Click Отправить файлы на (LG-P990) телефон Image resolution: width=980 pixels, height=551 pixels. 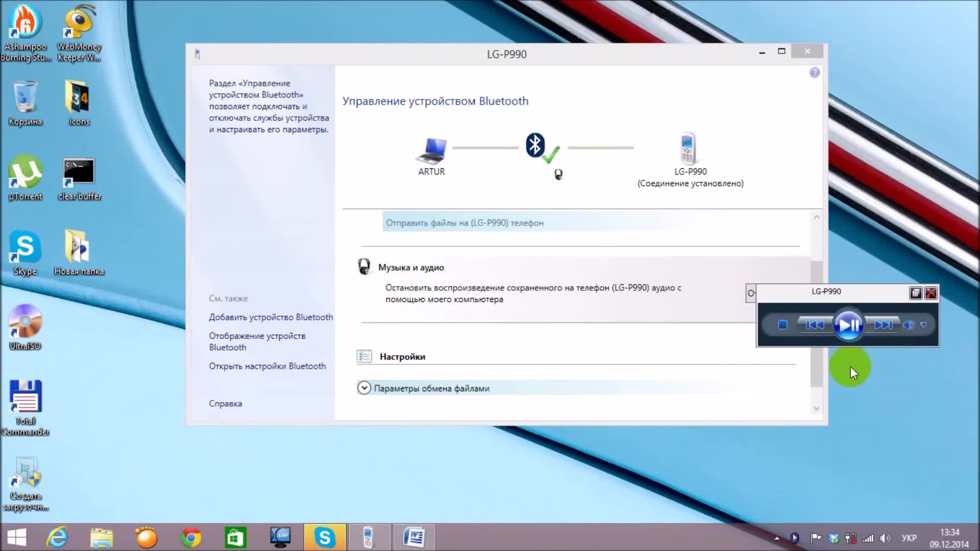click(x=464, y=223)
